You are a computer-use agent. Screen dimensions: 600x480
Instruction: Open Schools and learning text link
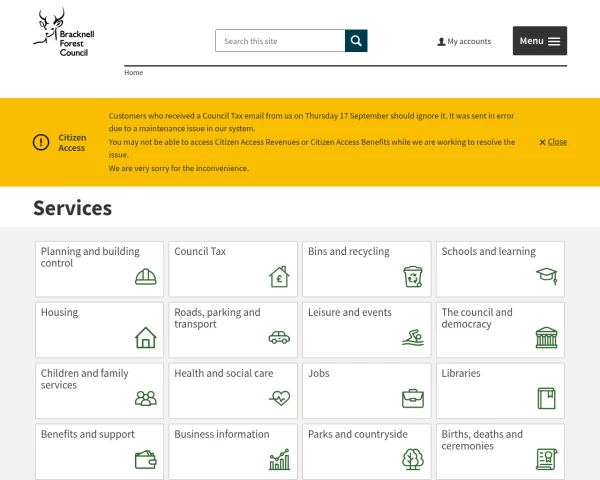[489, 251]
